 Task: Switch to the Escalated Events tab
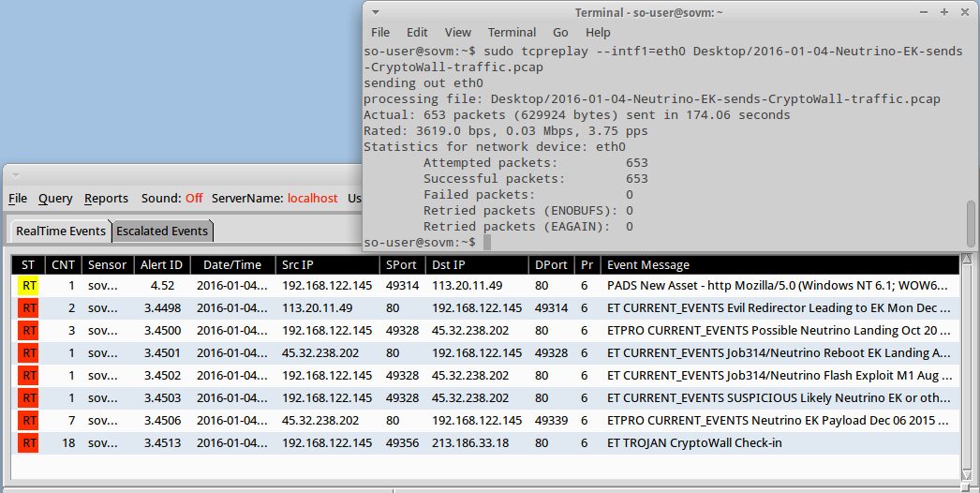tap(162, 231)
